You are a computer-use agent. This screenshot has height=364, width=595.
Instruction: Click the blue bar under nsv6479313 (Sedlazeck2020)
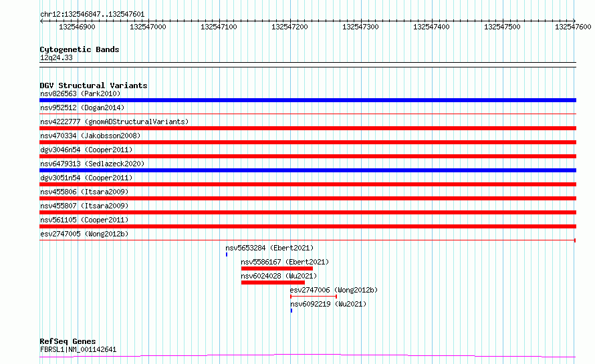pos(308,170)
